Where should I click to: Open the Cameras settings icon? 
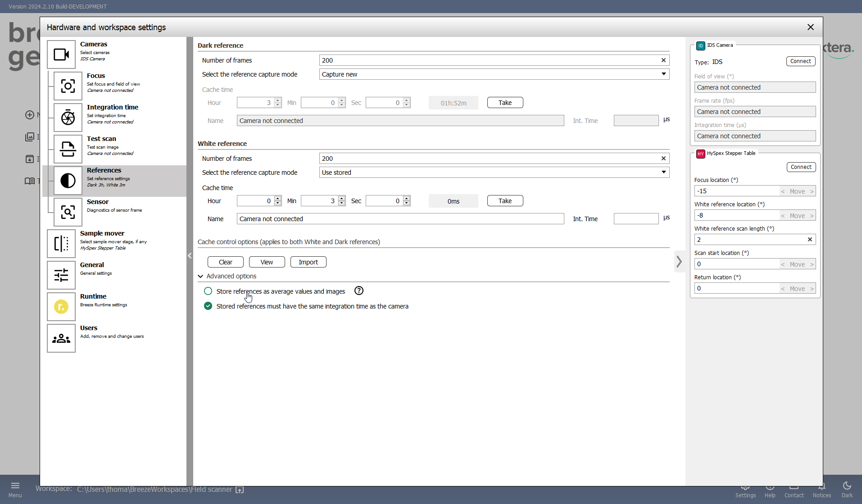(61, 54)
